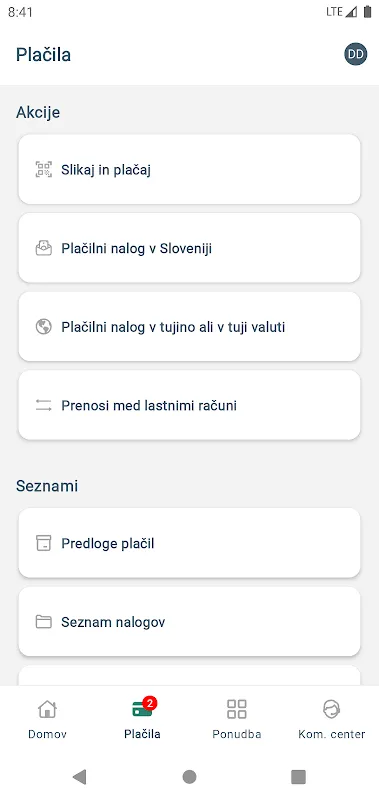
Task: Open Prenosi med lastnimi računi
Action: tap(189, 405)
